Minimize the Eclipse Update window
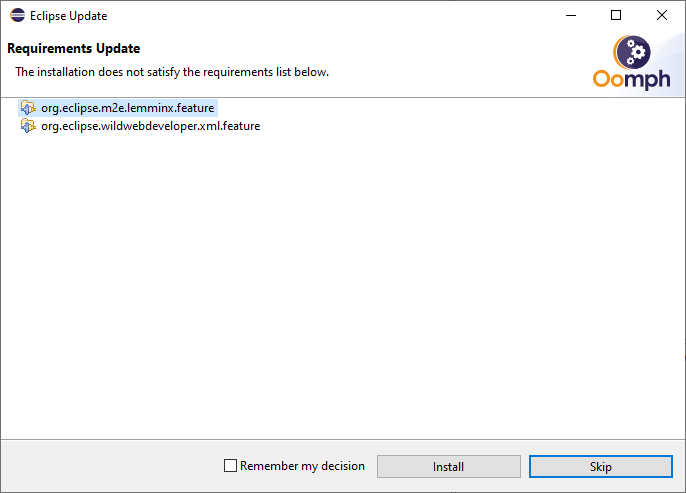686x493 pixels. [570, 15]
